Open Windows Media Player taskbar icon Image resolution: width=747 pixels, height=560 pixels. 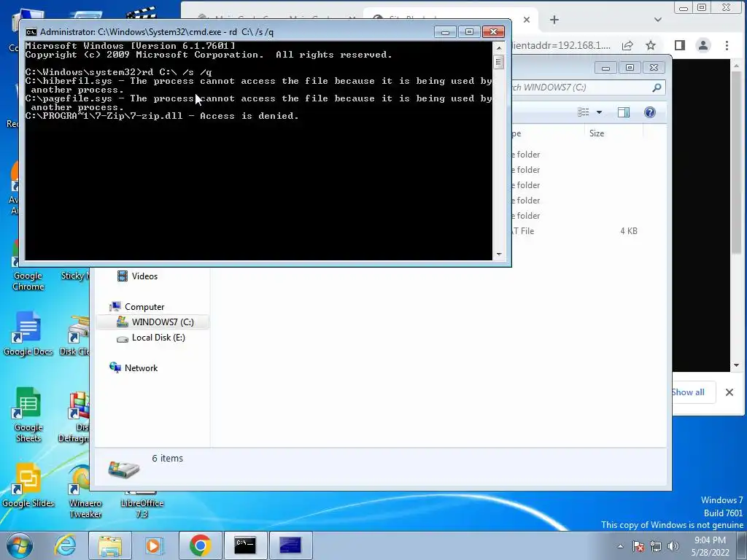pos(155,545)
